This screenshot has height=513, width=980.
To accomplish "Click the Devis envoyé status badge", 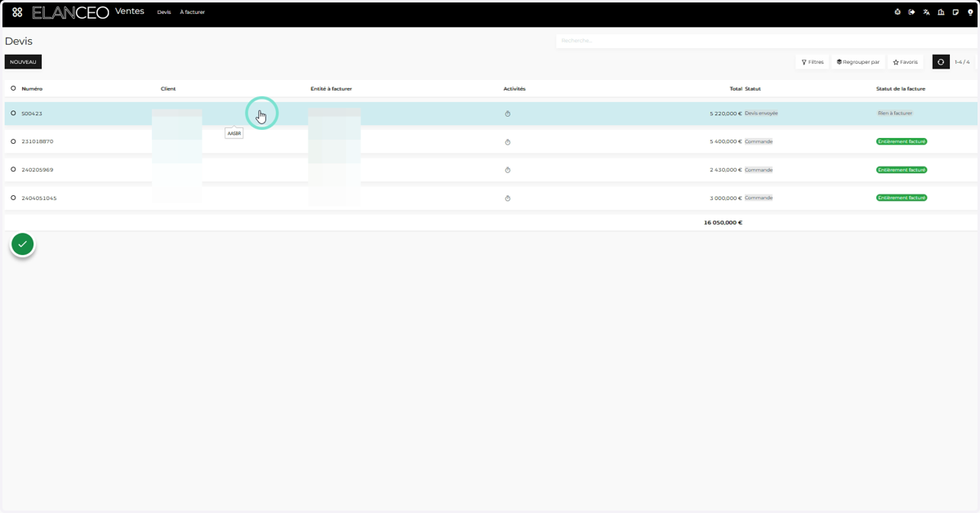I will tap(762, 114).
